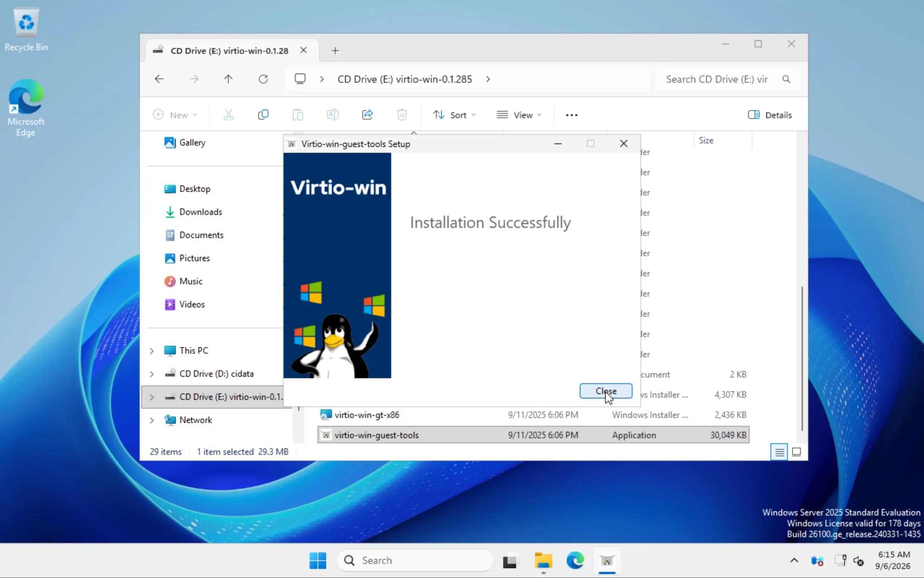Expand the Network tree node
924x578 pixels.
152,420
